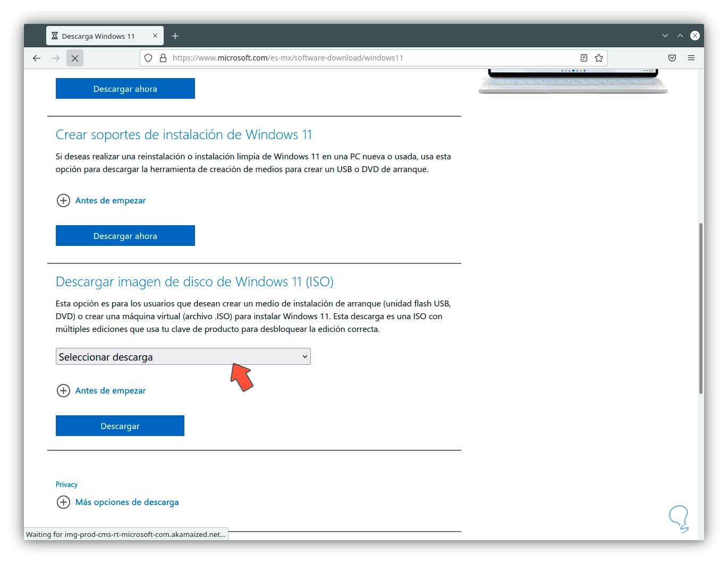Click the laptop image at top right
Screen dimensions: 728x564
tap(573, 81)
